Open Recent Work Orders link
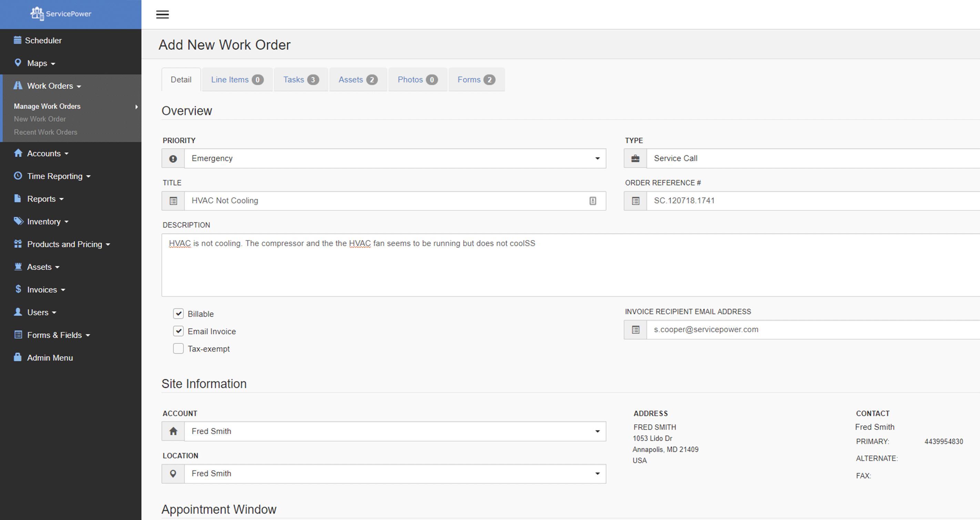 (x=45, y=132)
